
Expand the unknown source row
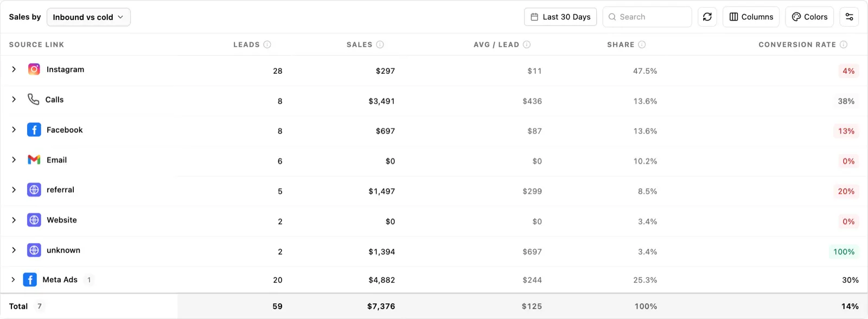(14, 250)
